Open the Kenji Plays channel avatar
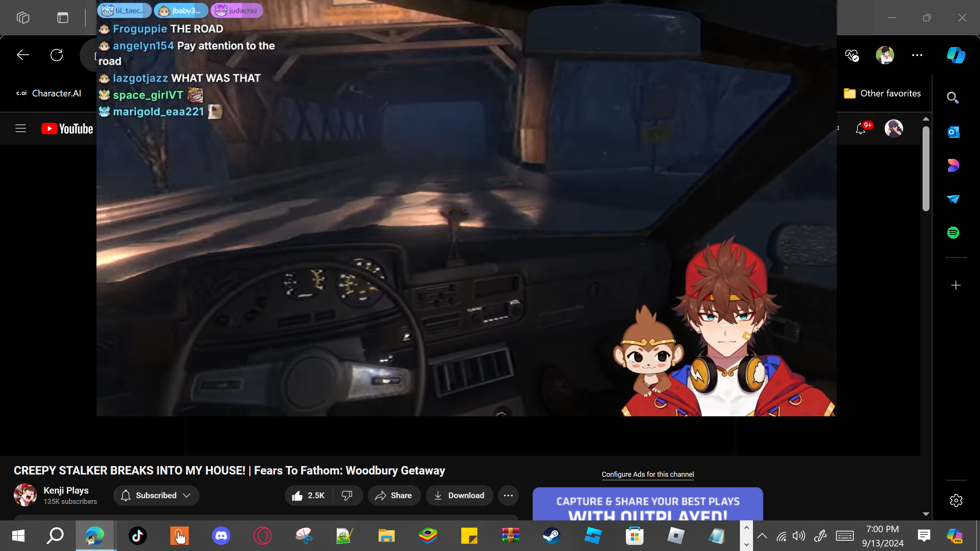Viewport: 980px width, 551px height. click(25, 495)
